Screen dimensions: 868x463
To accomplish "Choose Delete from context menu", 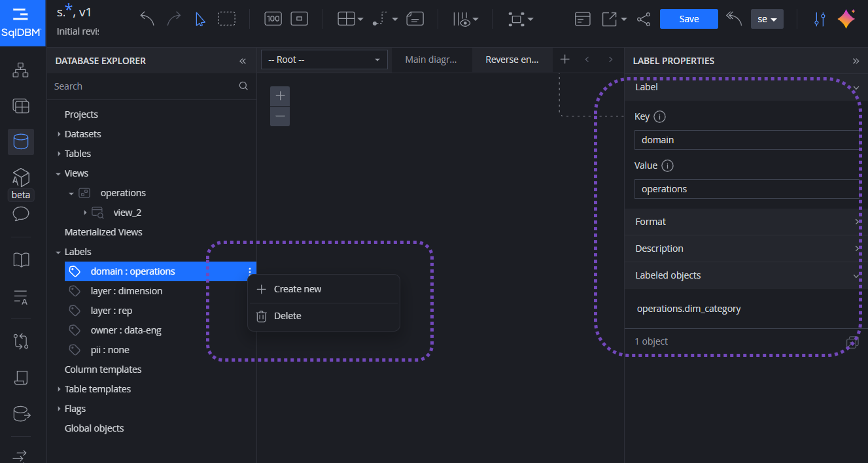I will 323,316.
